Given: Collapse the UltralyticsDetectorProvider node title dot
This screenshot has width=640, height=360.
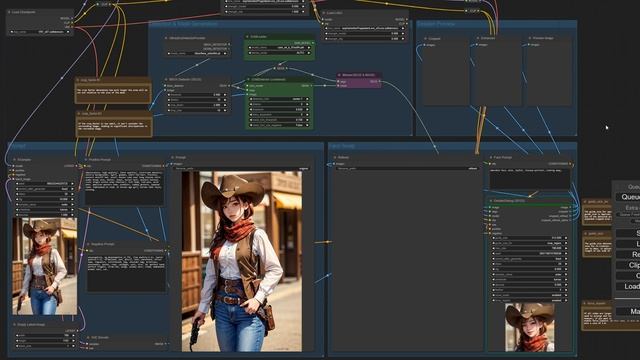Looking at the screenshot, I should click(x=166, y=38).
